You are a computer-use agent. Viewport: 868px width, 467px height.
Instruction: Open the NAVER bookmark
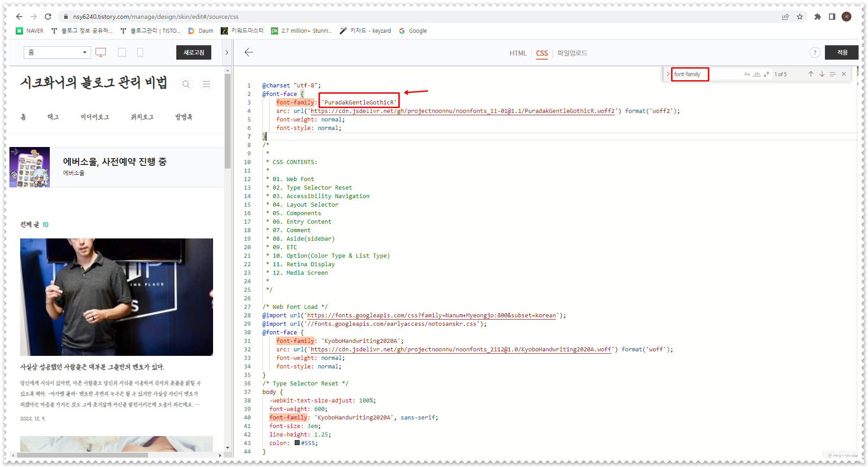(x=30, y=31)
